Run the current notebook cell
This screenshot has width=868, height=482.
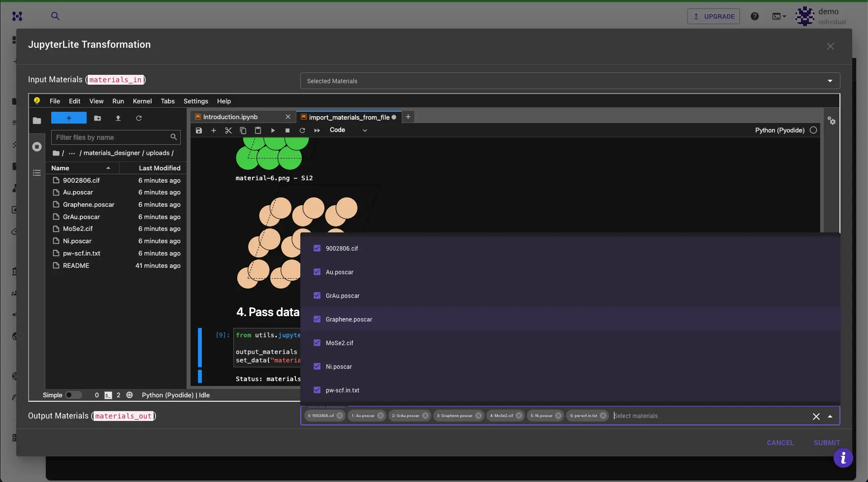pyautogui.click(x=273, y=130)
